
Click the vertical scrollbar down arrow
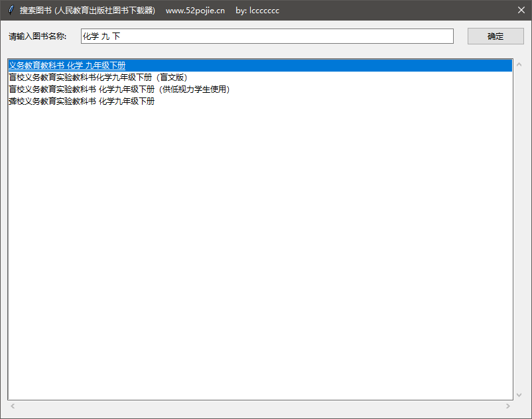point(519,394)
